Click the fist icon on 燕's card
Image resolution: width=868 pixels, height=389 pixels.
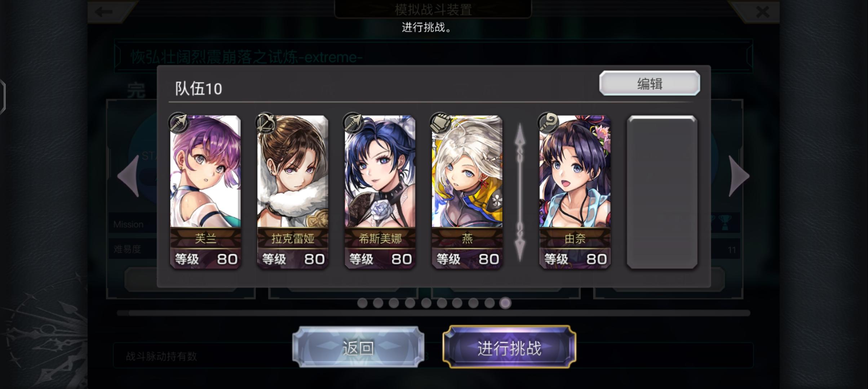440,122
